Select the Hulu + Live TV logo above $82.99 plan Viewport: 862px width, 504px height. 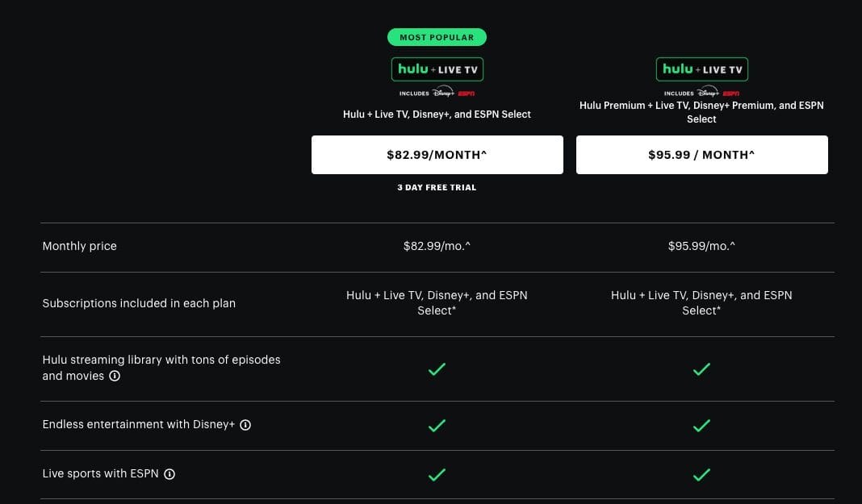pyautogui.click(x=437, y=69)
